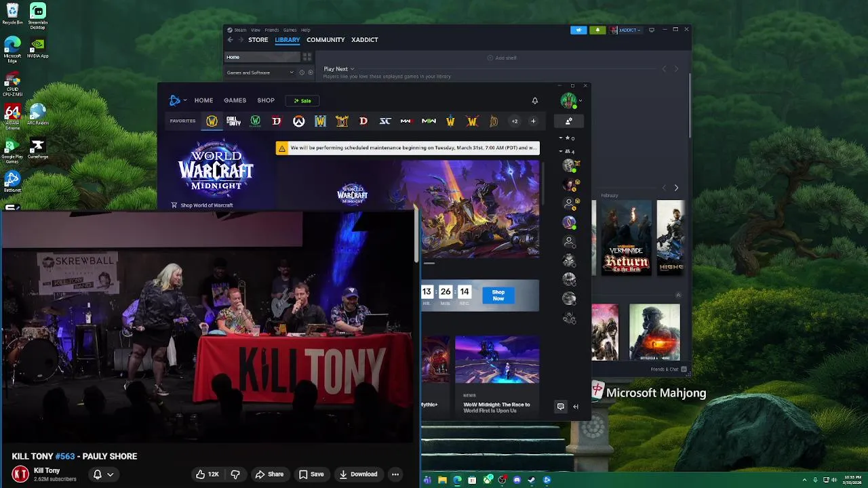Expand the Battle.net logo dropdown arrow
The image size is (868, 488).
point(186,100)
